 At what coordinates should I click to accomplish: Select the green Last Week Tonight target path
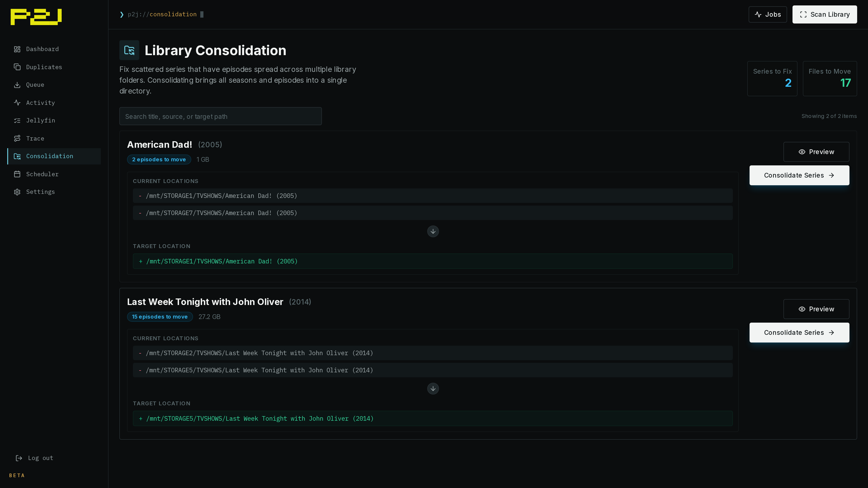[433, 419]
